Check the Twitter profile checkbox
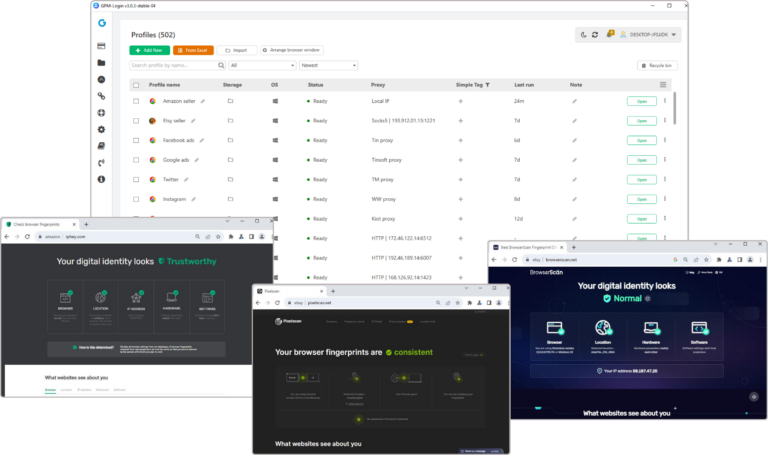The width and height of the screenshot is (768, 455). pyautogui.click(x=136, y=180)
